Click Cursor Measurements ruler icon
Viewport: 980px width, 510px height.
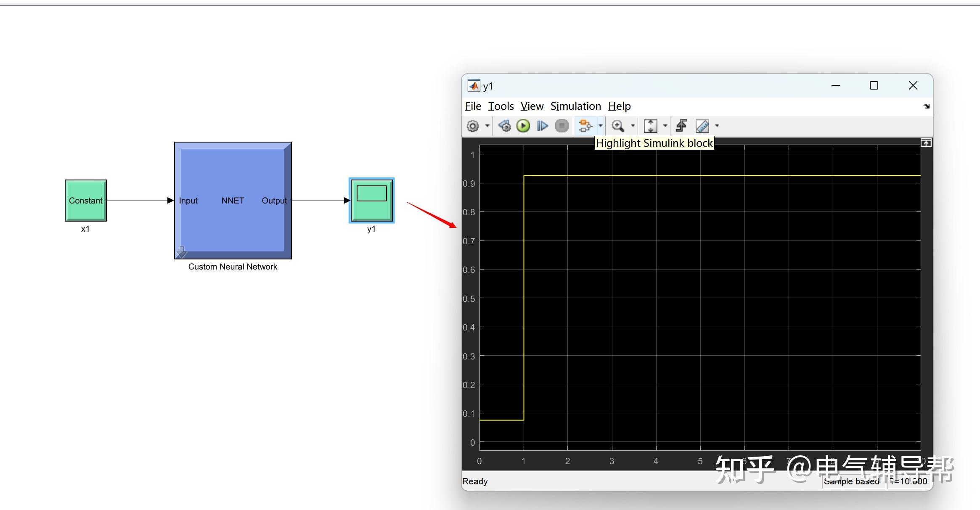(702, 126)
